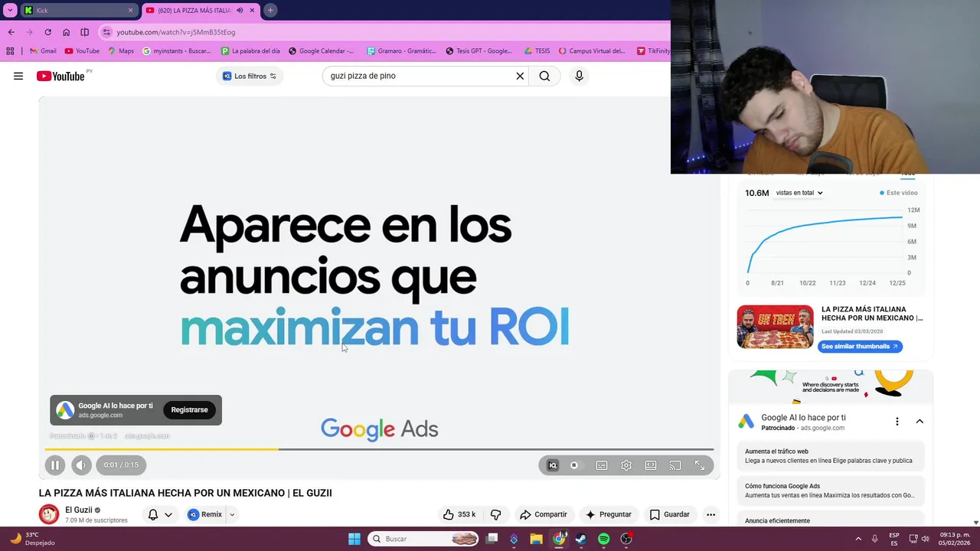This screenshot has width=980, height=551.
Task: Mute the tab via its speaker icon
Action: [240, 11]
